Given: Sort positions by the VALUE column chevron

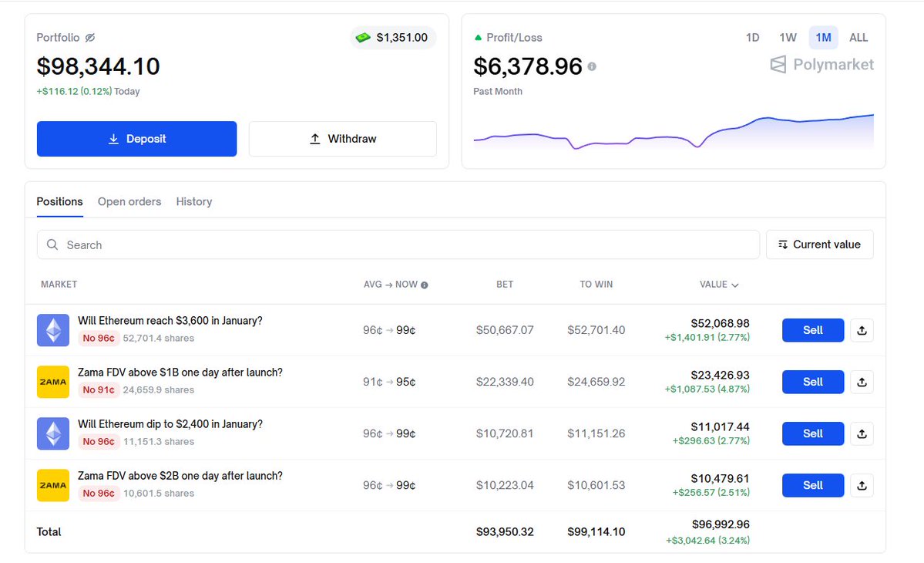Looking at the screenshot, I should [734, 285].
